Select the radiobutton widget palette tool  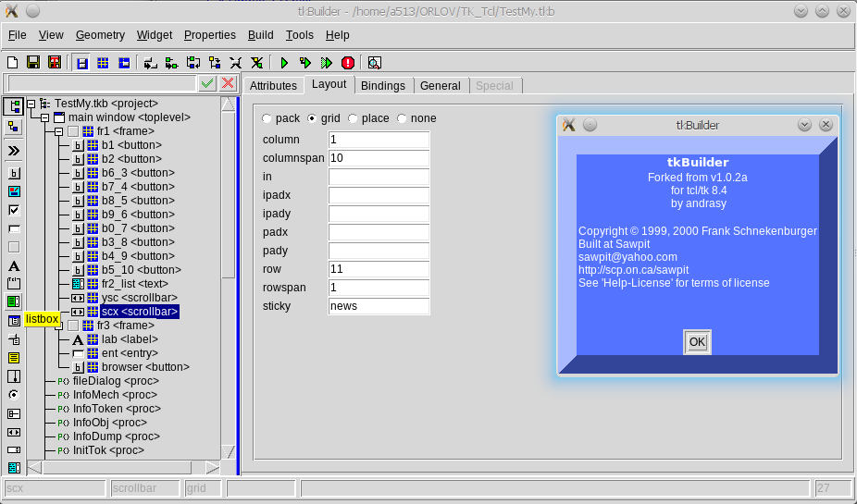click(x=14, y=395)
